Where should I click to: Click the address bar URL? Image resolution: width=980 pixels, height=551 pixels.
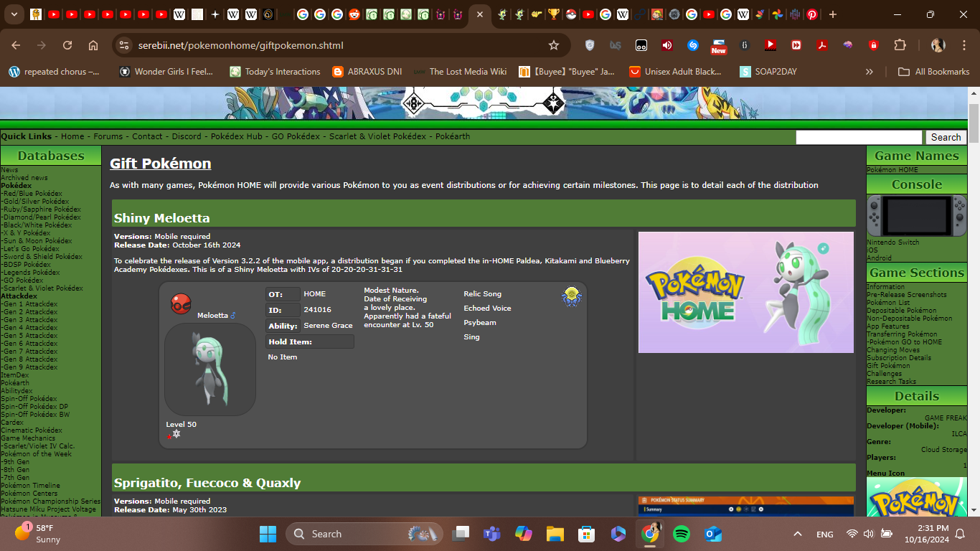tap(241, 45)
